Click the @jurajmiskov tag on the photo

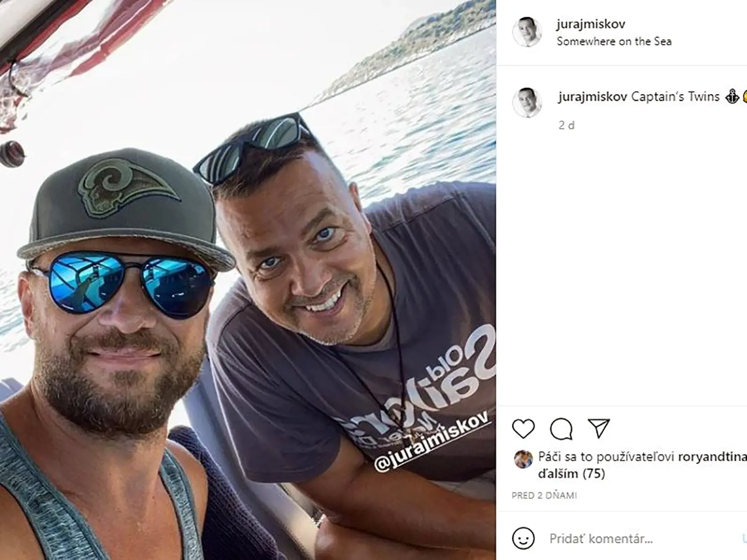(432, 441)
